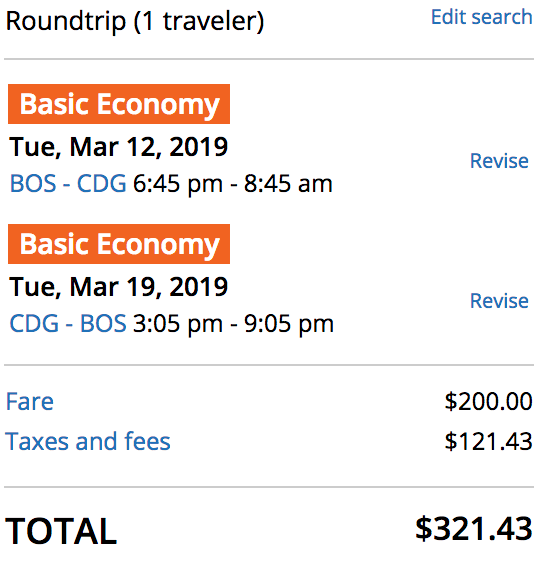
Task: Click the 9:05 pm arrival time
Action: click(x=289, y=324)
